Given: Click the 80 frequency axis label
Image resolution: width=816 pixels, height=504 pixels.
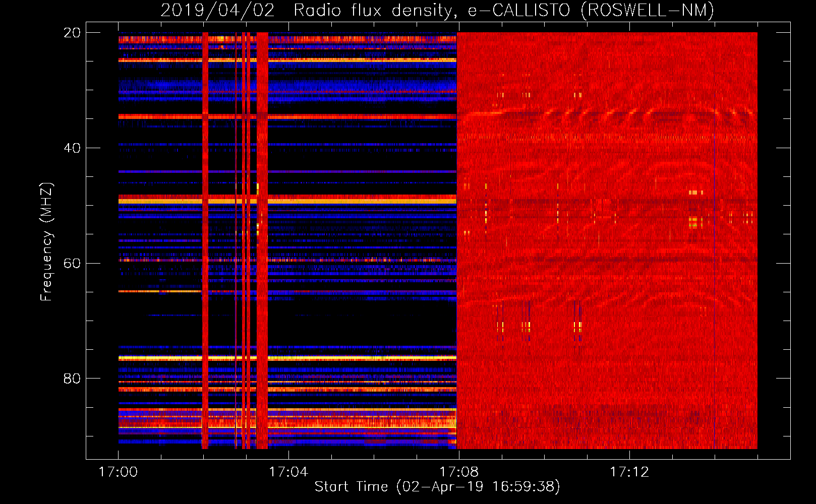Looking at the screenshot, I should click(72, 379).
